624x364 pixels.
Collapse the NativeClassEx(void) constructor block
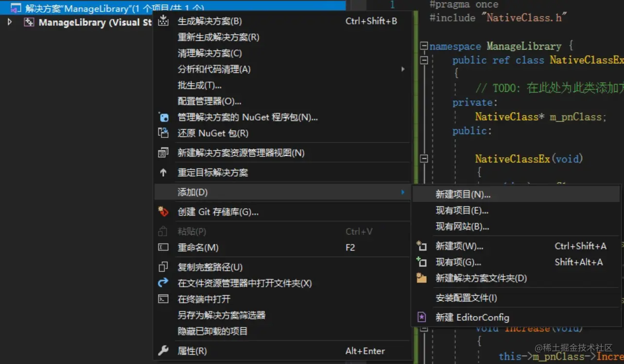click(424, 159)
